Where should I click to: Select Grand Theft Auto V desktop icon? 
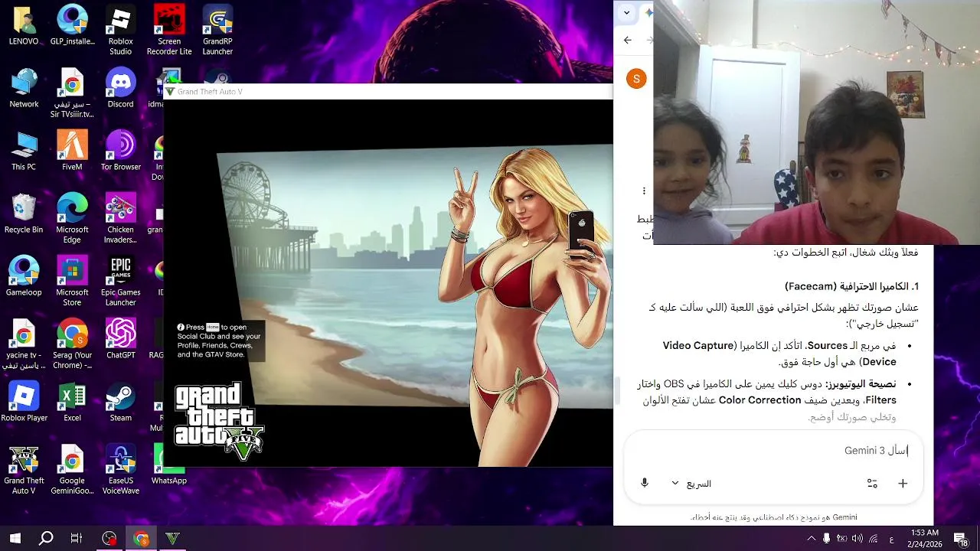[x=24, y=470]
